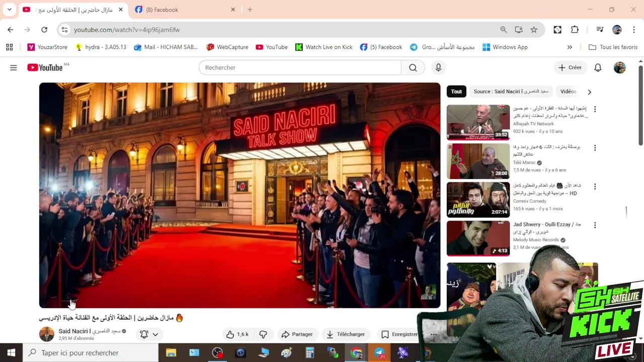Open Chrome three-dot menu
Screen dimensions: 644x362
coord(634,30)
